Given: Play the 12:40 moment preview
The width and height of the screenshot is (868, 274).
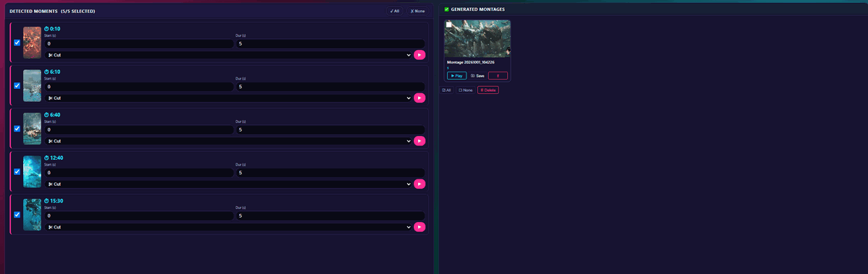Looking at the screenshot, I should pos(420,184).
